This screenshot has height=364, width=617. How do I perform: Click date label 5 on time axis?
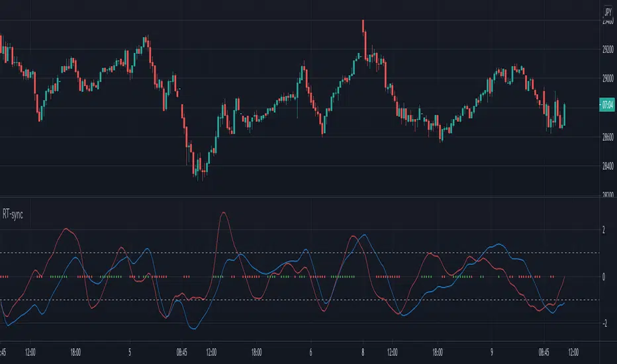130,352
